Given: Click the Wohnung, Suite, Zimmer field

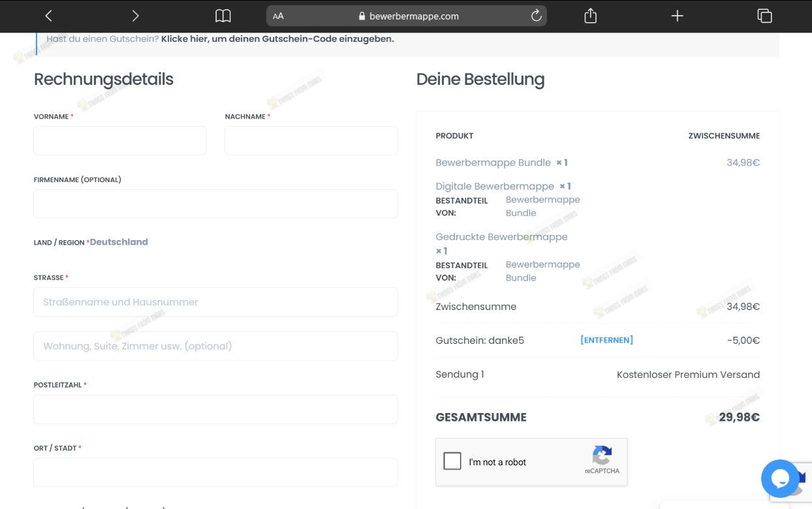Looking at the screenshot, I should point(215,346).
